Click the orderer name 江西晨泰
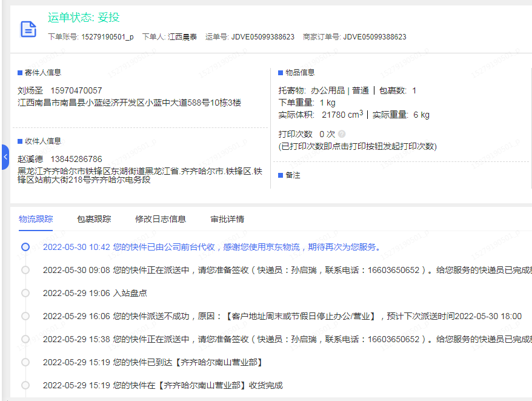The image size is (532, 401). tap(182, 36)
